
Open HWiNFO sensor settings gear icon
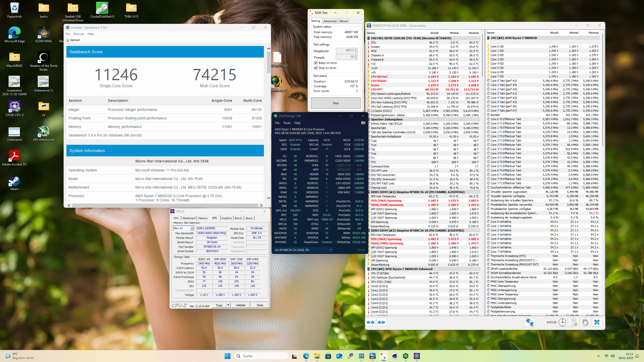tap(585, 322)
